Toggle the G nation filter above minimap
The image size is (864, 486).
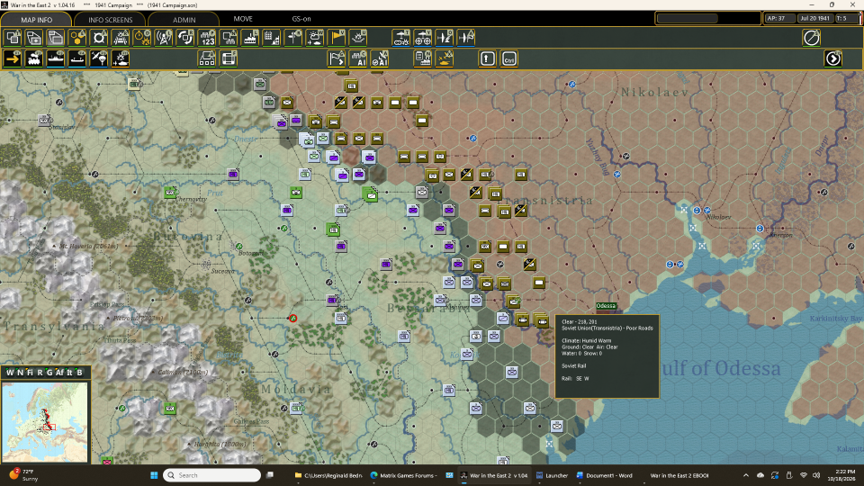click(x=49, y=372)
